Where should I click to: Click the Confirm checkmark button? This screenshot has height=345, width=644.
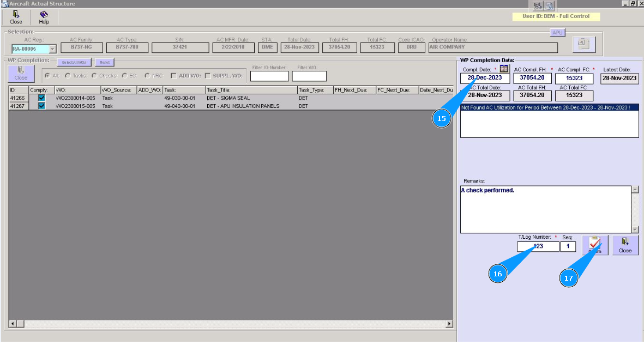pyautogui.click(x=595, y=245)
